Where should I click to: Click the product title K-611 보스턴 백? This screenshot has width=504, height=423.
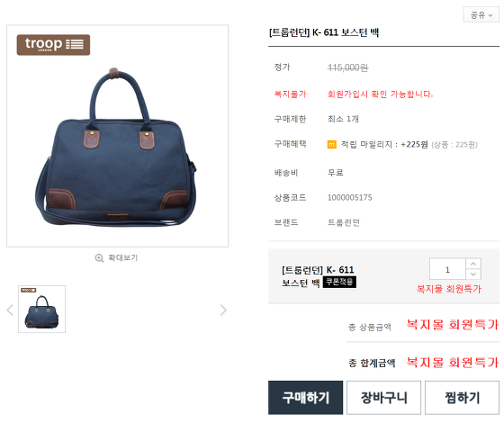click(x=324, y=32)
